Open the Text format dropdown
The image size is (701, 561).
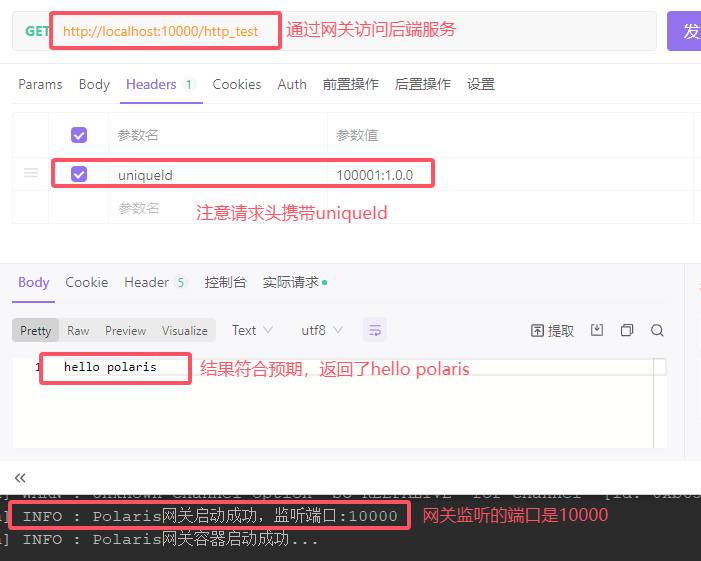pyautogui.click(x=243, y=330)
